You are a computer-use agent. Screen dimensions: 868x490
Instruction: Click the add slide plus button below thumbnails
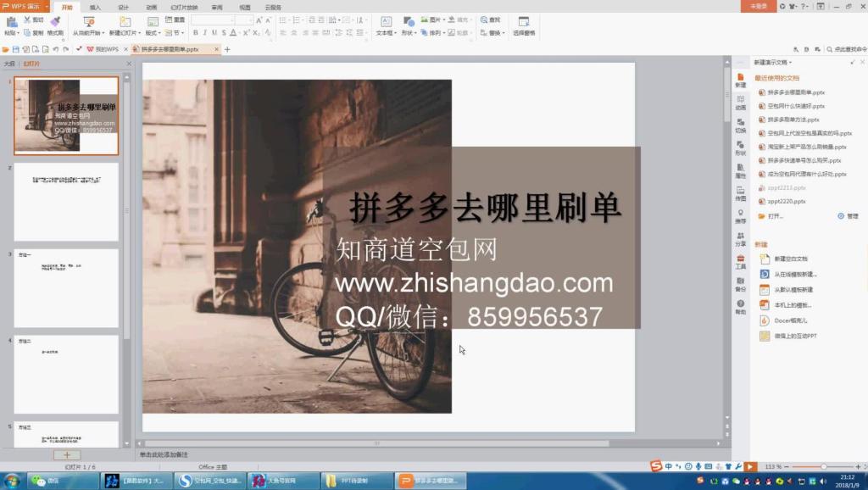pyautogui.click(x=67, y=455)
